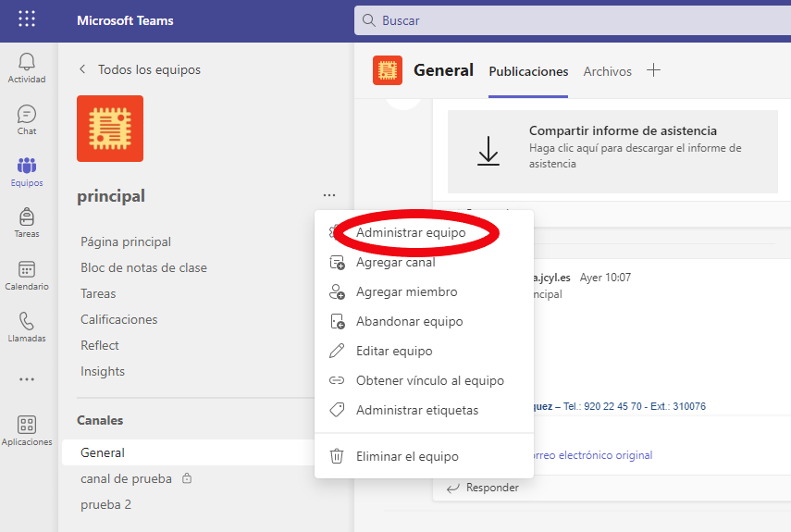Click the Abandonar equipo icon
791x532 pixels.
(x=337, y=322)
